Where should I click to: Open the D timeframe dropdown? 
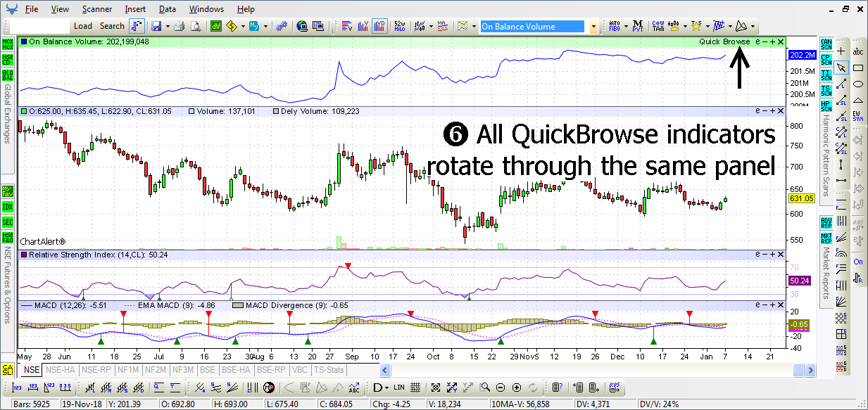tap(381, 387)
